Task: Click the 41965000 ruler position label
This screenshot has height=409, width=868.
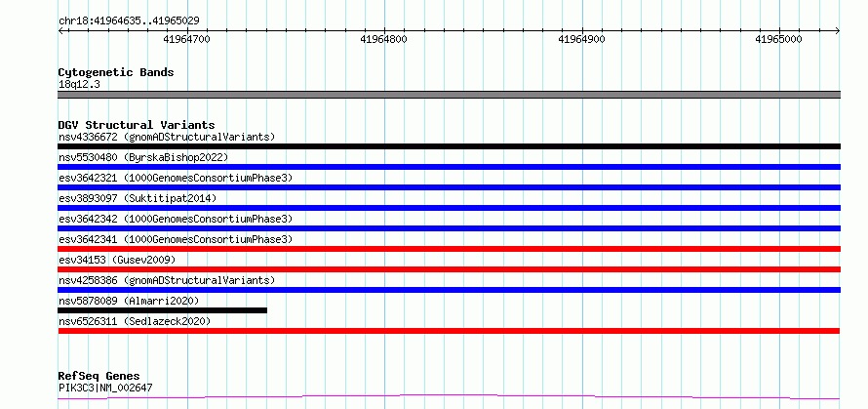Action: pos(778,39)
